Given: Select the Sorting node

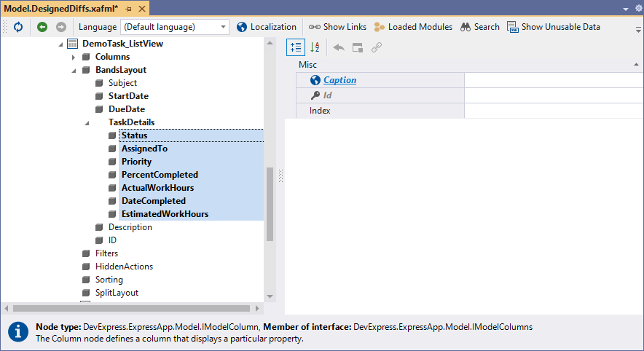Looking at the screenshot, I should tap(109, 280).
